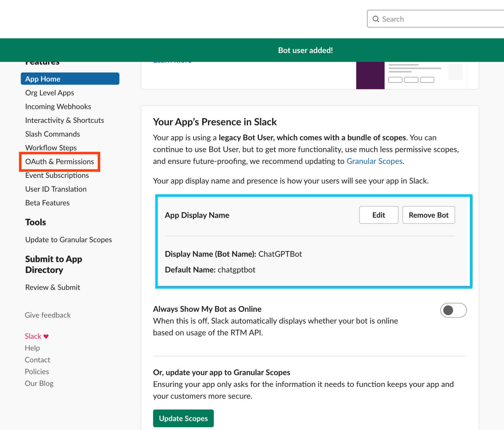504x430 pixels.
Task: Open Beta Features page
Action: tap(47, 203)
